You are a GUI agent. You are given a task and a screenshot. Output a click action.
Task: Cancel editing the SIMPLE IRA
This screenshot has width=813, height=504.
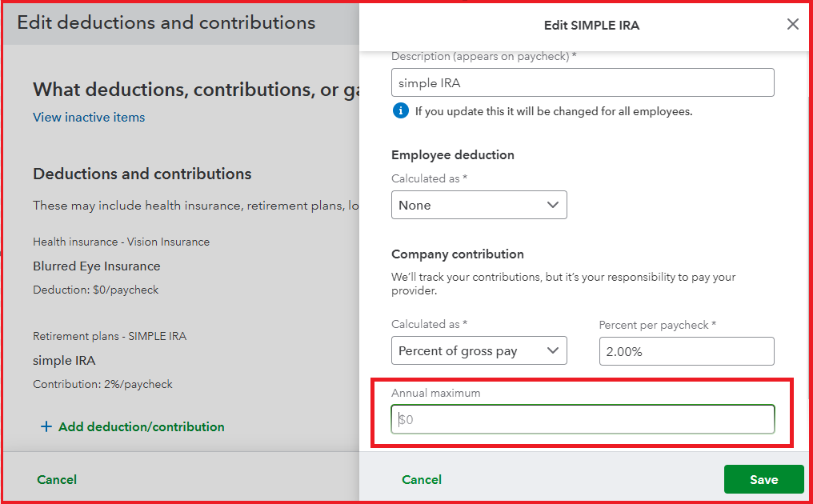[x=422, y=478]
